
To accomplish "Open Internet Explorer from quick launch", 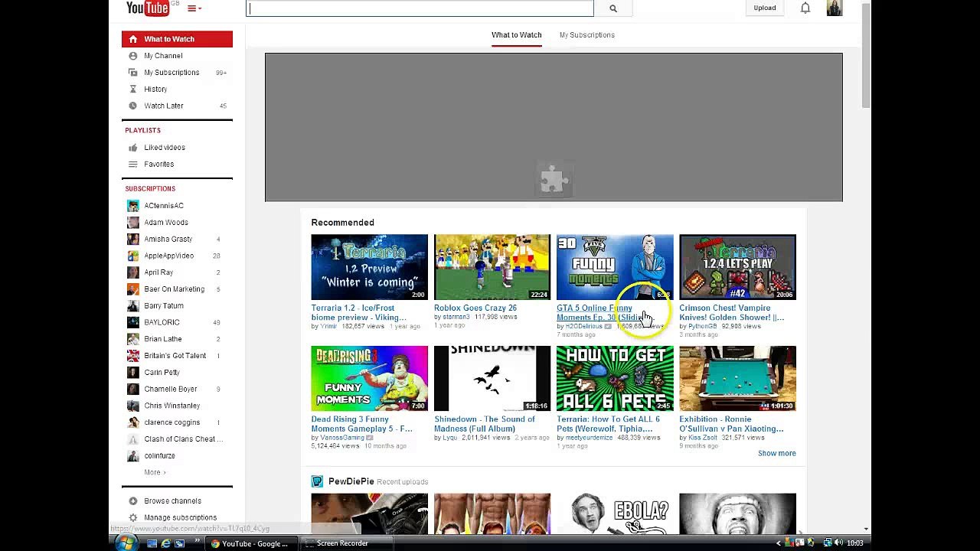I will 165,543.
